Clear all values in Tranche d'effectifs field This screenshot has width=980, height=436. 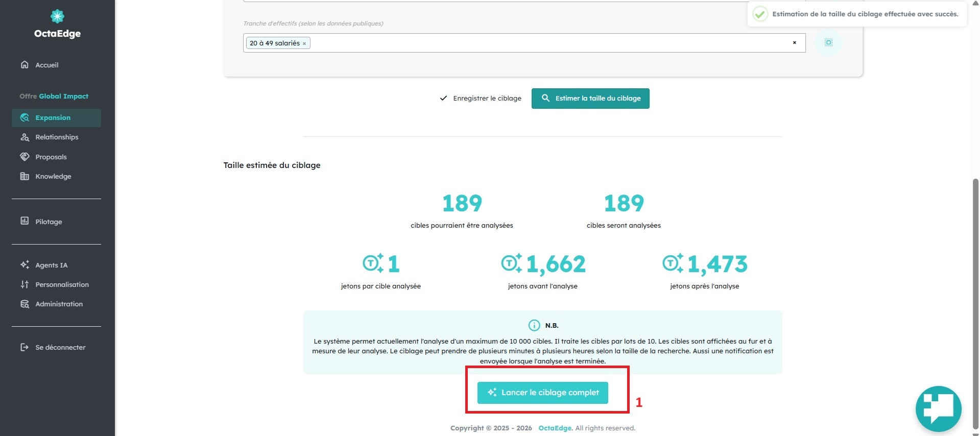click(x=795, y=43)
